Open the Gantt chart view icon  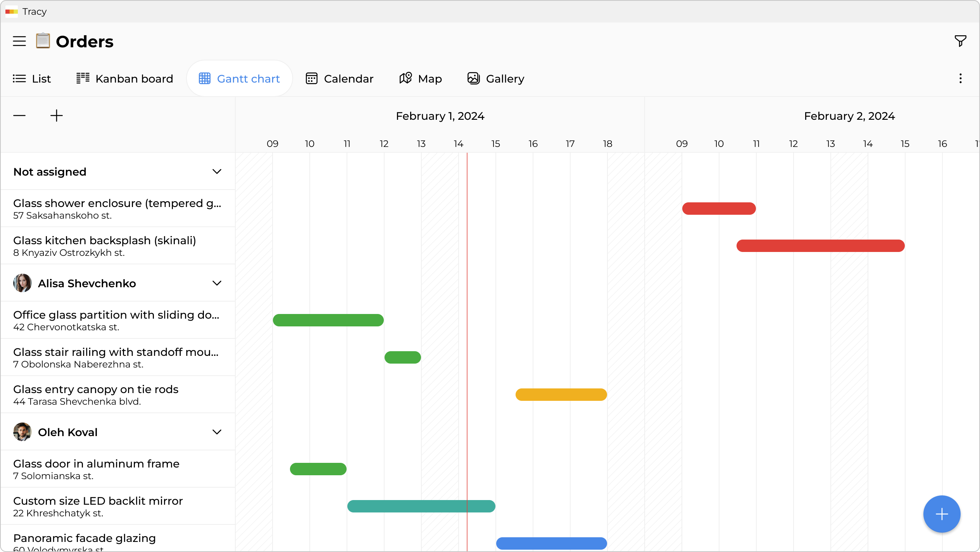pyautogui.click(x=205, y=78)
